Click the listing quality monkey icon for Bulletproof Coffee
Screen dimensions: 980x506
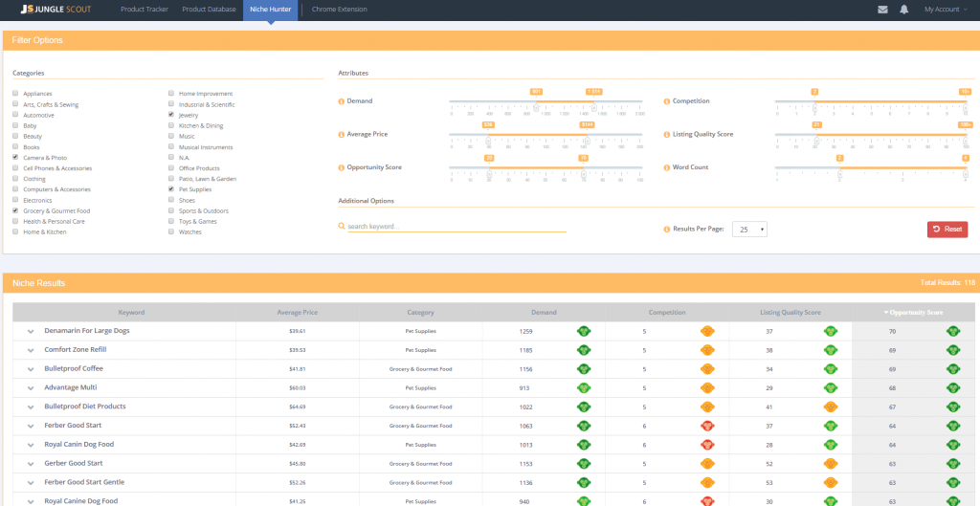[x=831, y=368]
